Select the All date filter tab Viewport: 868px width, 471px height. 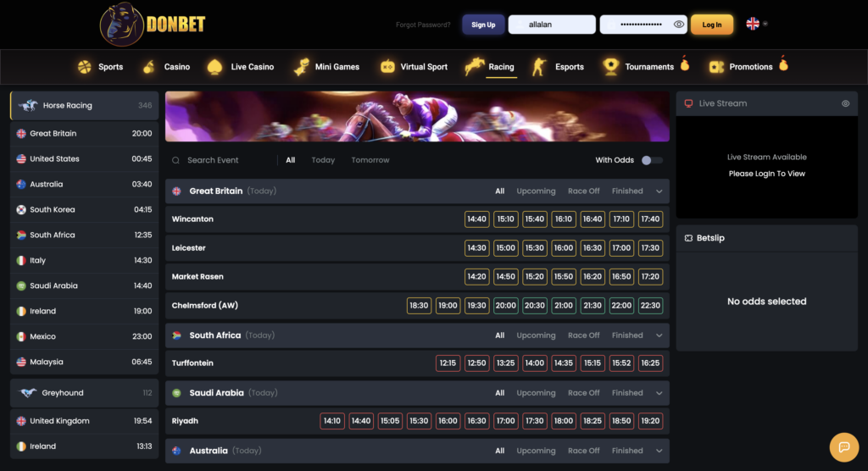tap(290, 160)
